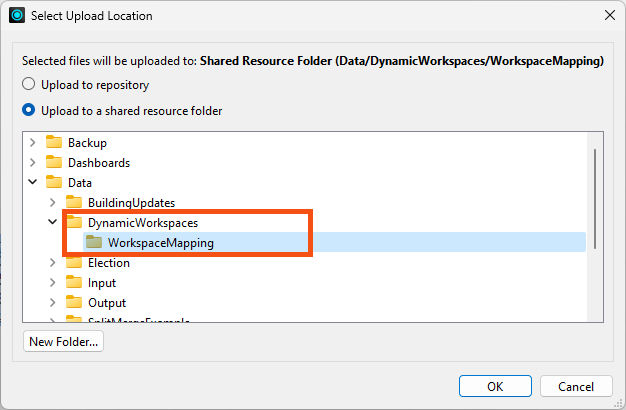Click the DynamicWorkspaces folder icon

click(74, 223)
